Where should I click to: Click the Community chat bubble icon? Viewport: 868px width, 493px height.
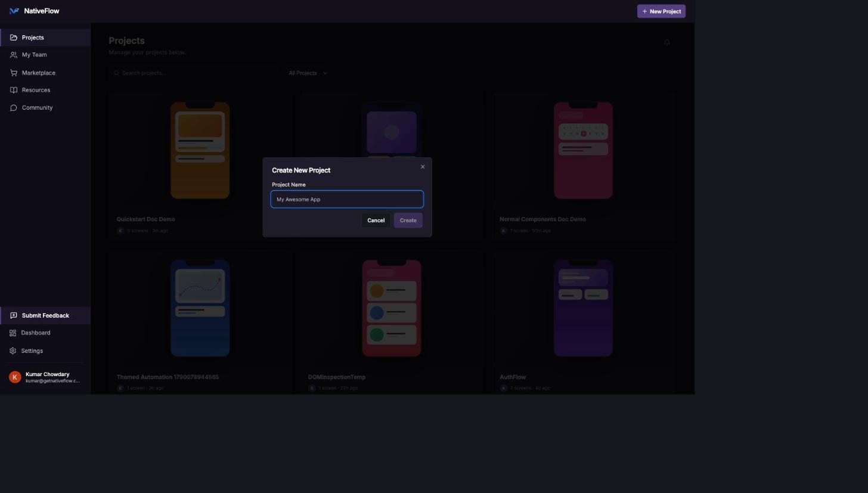(x=14, y=108)
